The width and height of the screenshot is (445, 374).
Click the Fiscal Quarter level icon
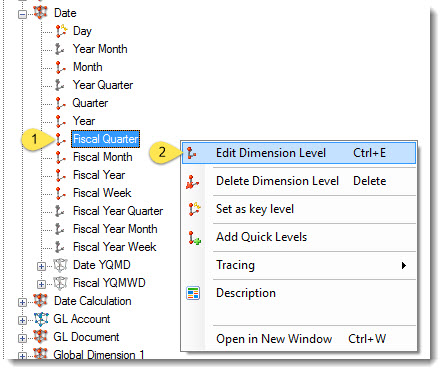pos(60,139)
